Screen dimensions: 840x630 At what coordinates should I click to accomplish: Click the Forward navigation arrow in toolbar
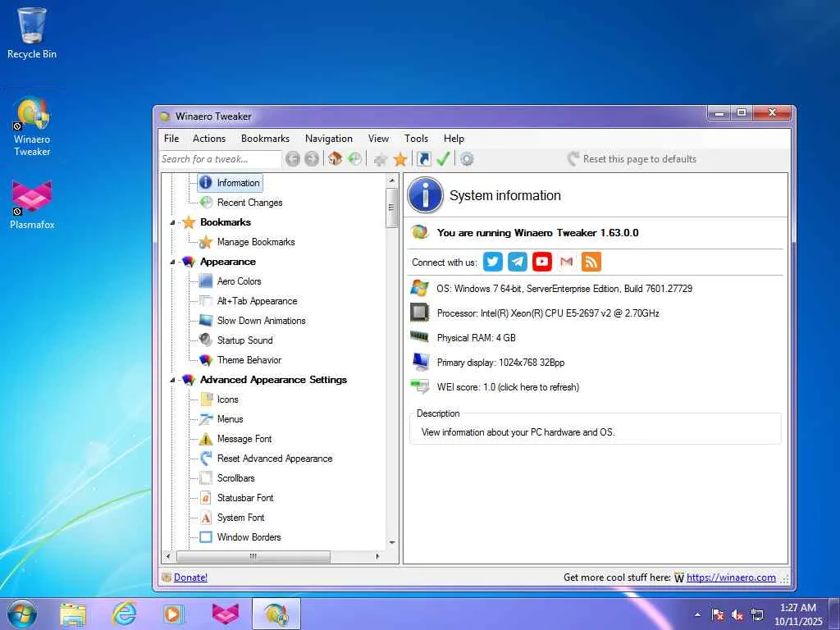311,159
